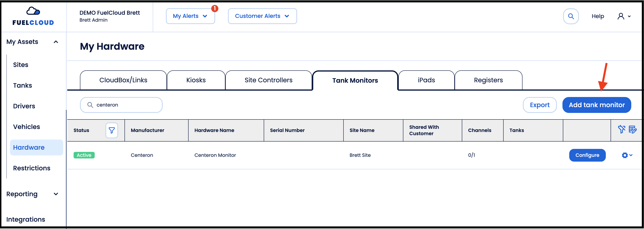Click the Export button
The image size is (644, 229).
pos(540,105)
